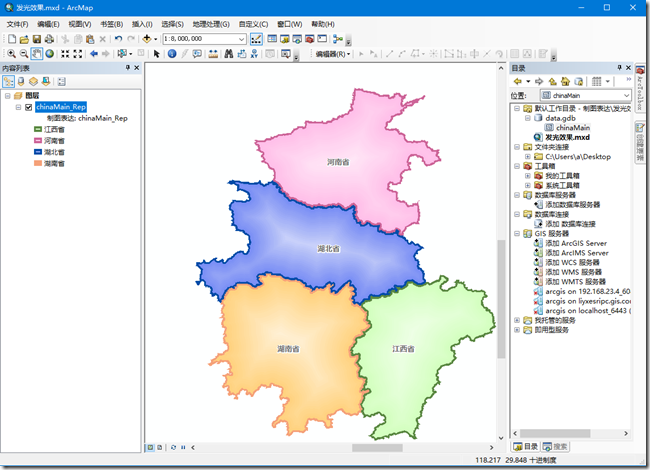Open the Find binoculars tool
This screenshot has height=470, width=650.
tap(229, 53)
